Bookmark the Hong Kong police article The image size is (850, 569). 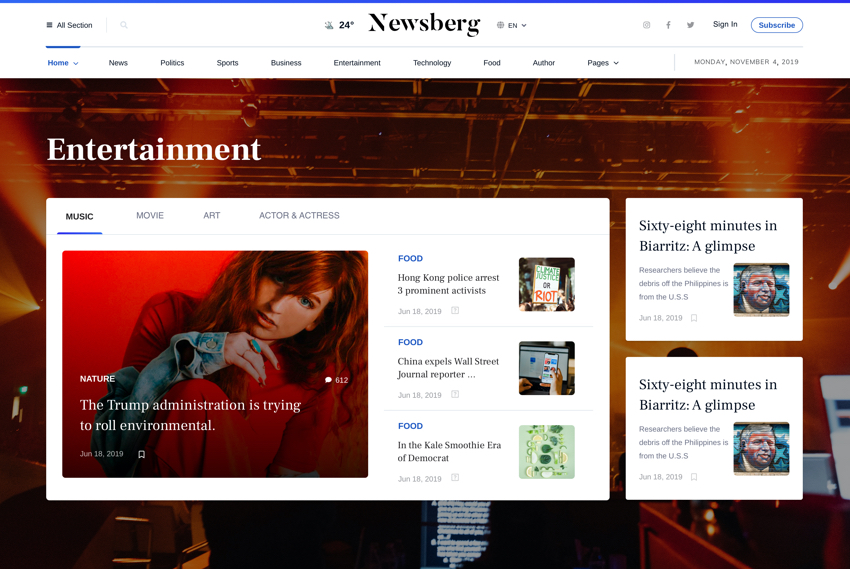455,311
